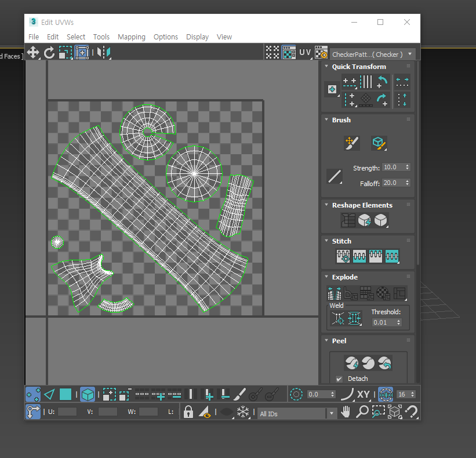Select the Pan View hand tool

click(x=346, y=412)
